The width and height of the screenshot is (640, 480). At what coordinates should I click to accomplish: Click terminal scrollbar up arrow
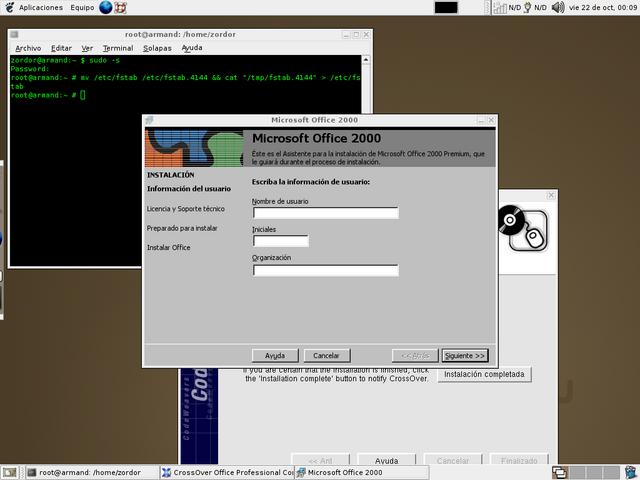click(x=366, y=60)
